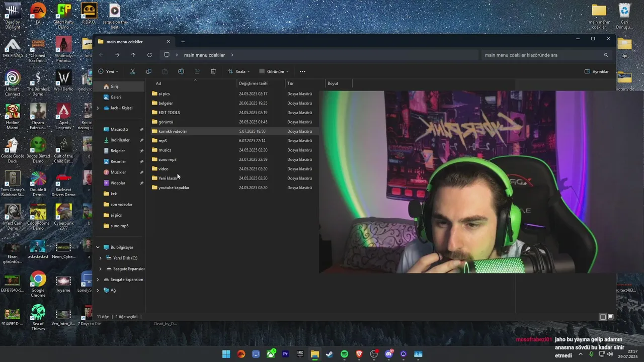The height and width of the screenshot is (362, 644).
Task: Open the Yeni new-item dropdown
Action: coord(108,71)
